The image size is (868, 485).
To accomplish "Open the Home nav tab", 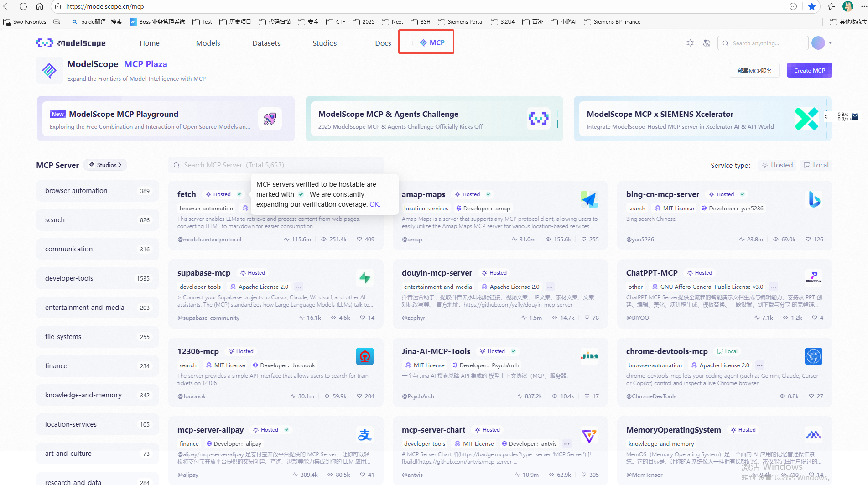I will coord(150,43).
